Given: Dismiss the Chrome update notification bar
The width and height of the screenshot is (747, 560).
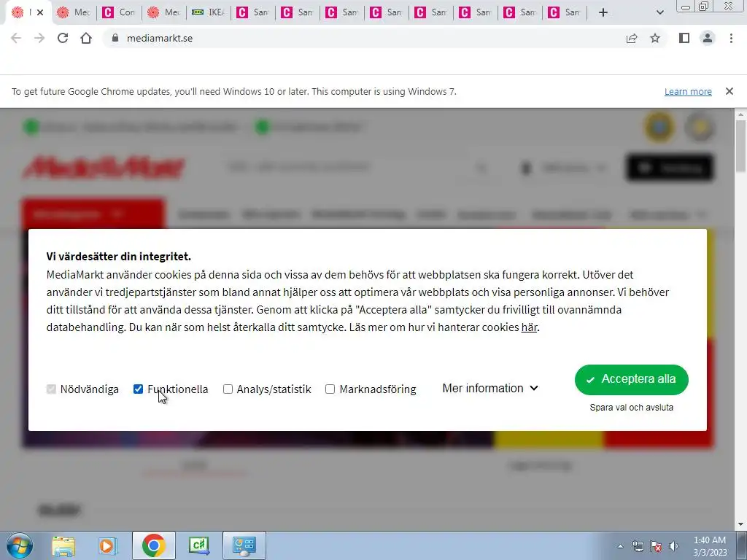Looking at the screenshot, I should 729,91.
